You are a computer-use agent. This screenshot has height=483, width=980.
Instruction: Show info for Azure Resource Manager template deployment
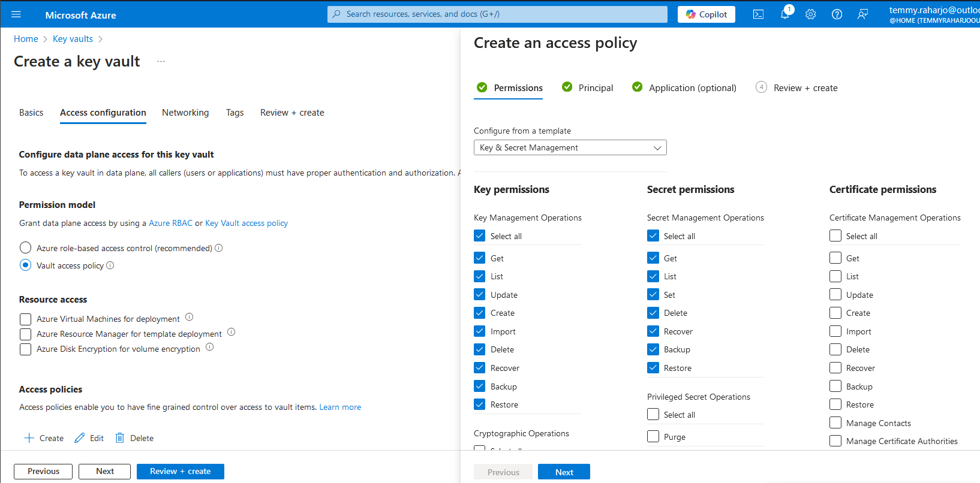click(x=231, y=332)
